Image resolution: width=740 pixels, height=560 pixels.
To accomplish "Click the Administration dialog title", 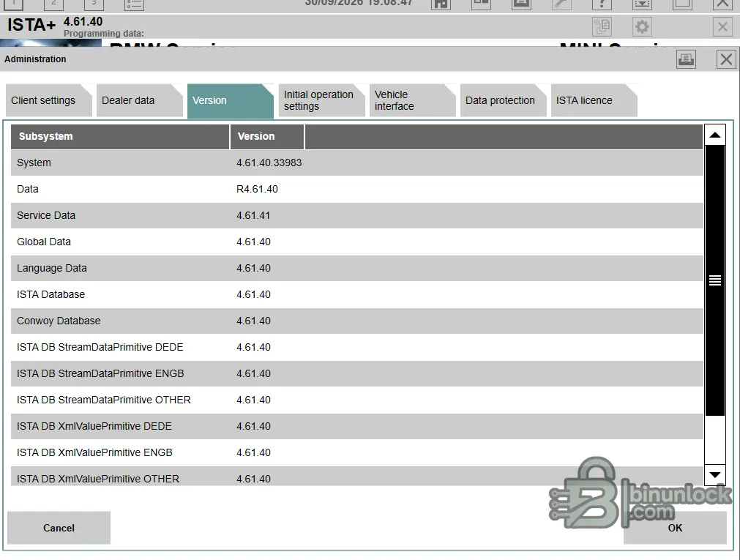I will 35,59.
